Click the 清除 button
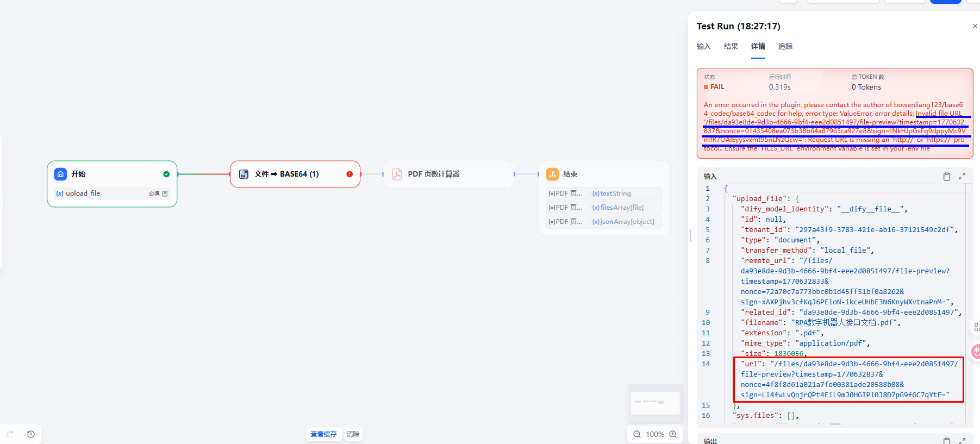Image resolution: width=980 pixels, height=444 pixels. 353,434
